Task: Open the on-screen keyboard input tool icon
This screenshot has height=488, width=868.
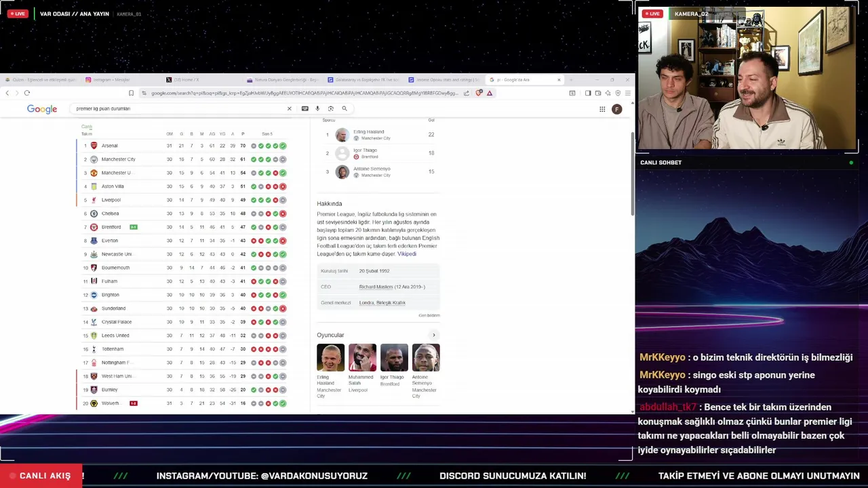Action: 305,108
